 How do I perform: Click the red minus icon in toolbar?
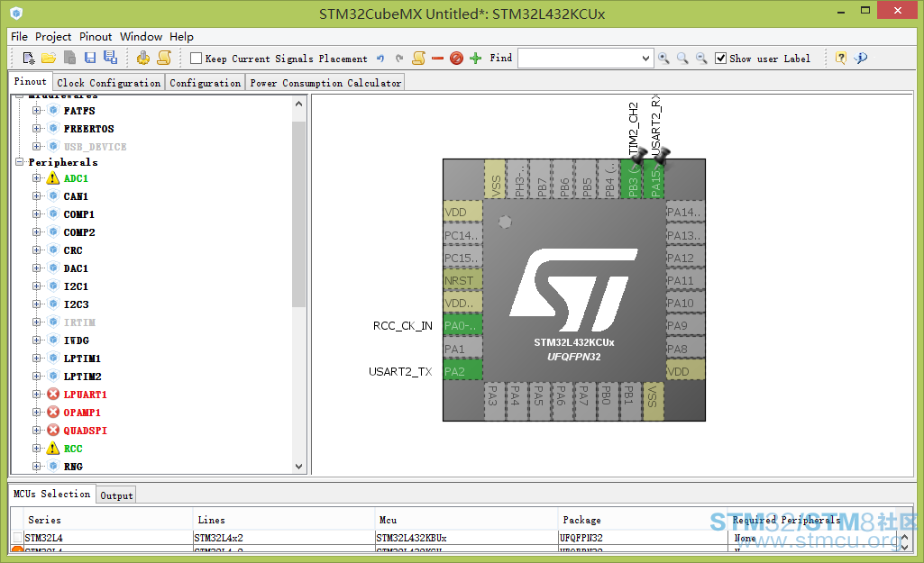click(437, 59)
